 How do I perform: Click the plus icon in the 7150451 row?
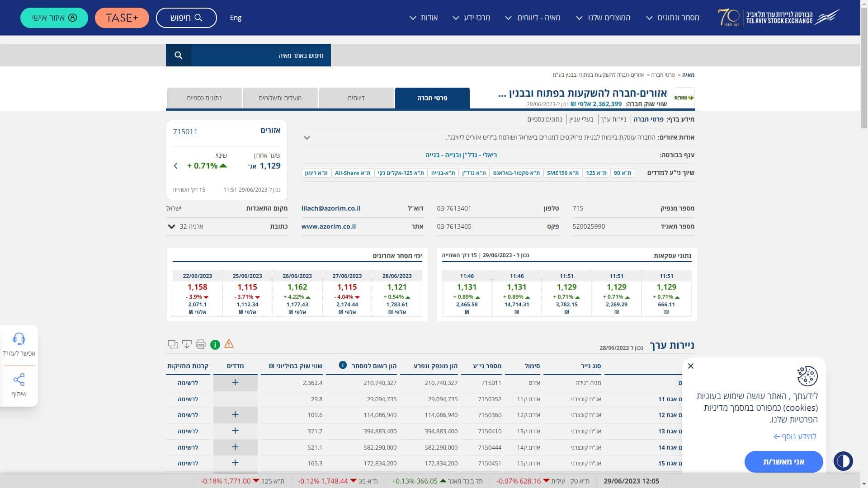point(235,463)
